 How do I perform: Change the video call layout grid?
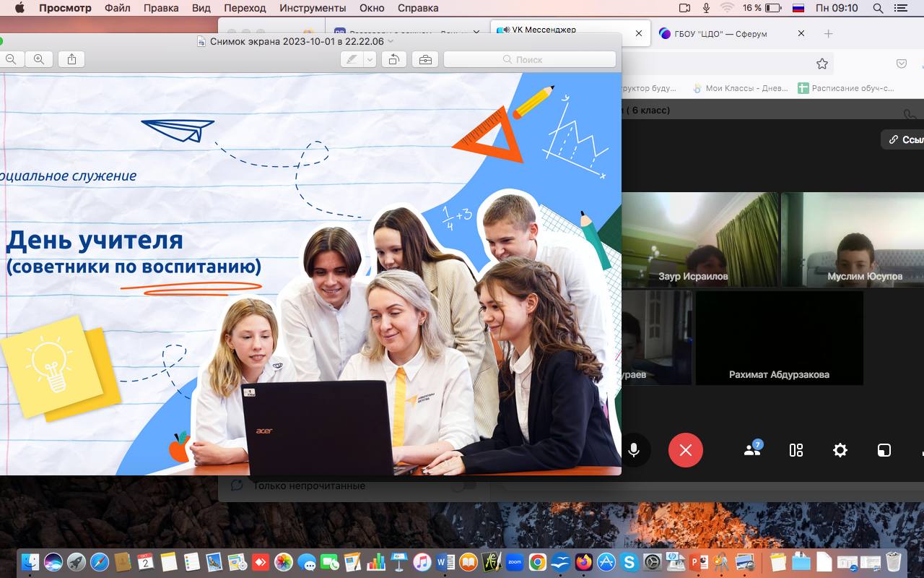pos(796,450)
